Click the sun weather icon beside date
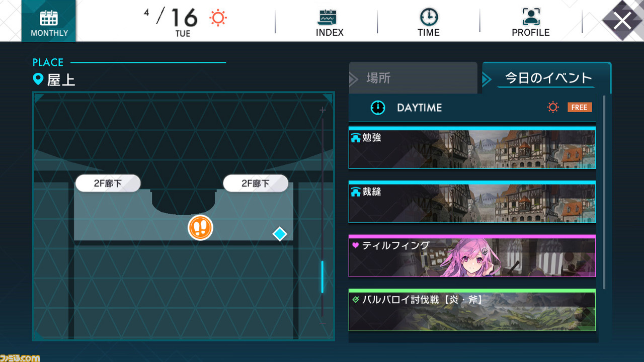 (x=218, y=18)
